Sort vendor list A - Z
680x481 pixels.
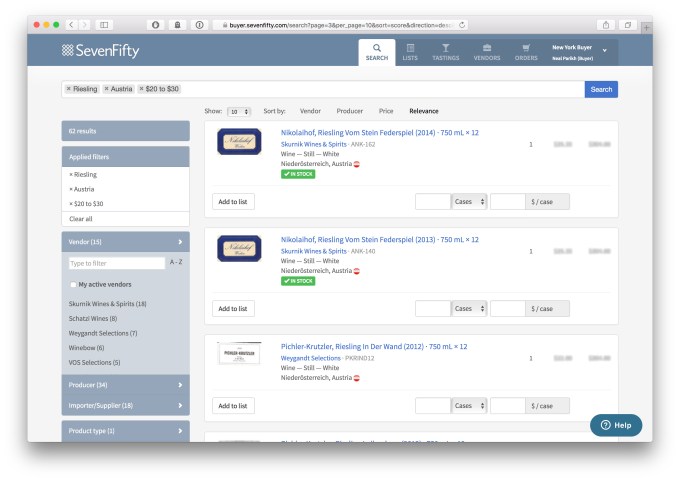click(176, 262)
